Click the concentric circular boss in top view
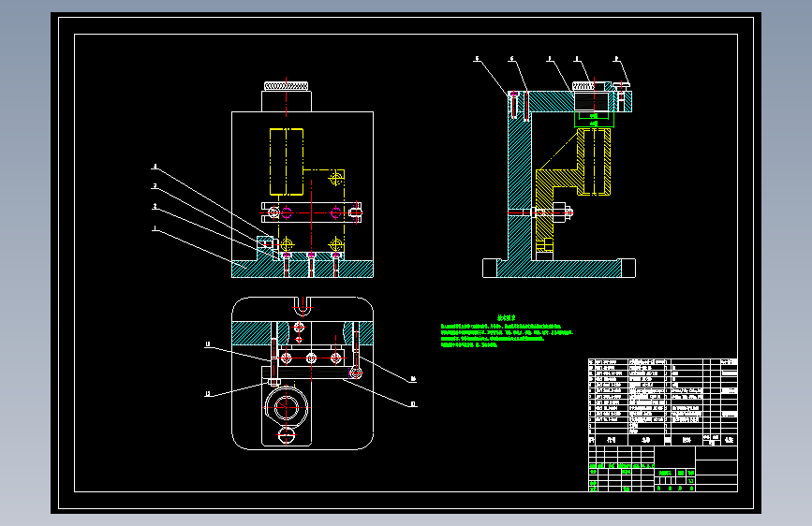Image resolution: width=812 pixels, height=526 pixels. (x=286, y=407)
